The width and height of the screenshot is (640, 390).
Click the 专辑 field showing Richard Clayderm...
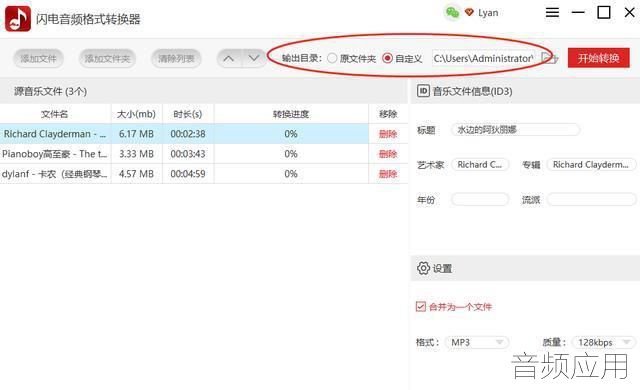591,164
